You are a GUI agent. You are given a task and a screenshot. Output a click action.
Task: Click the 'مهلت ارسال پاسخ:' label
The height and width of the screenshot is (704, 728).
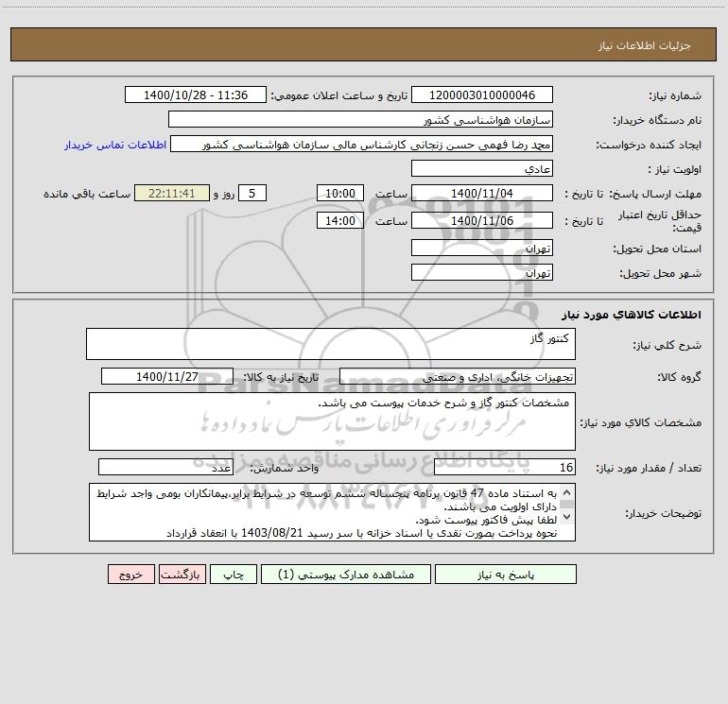655,194
